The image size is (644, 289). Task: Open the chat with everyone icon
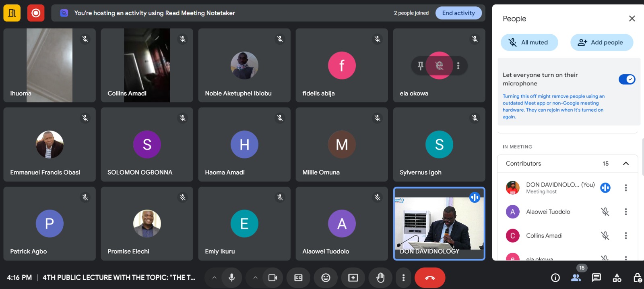[x=596, y=278]
